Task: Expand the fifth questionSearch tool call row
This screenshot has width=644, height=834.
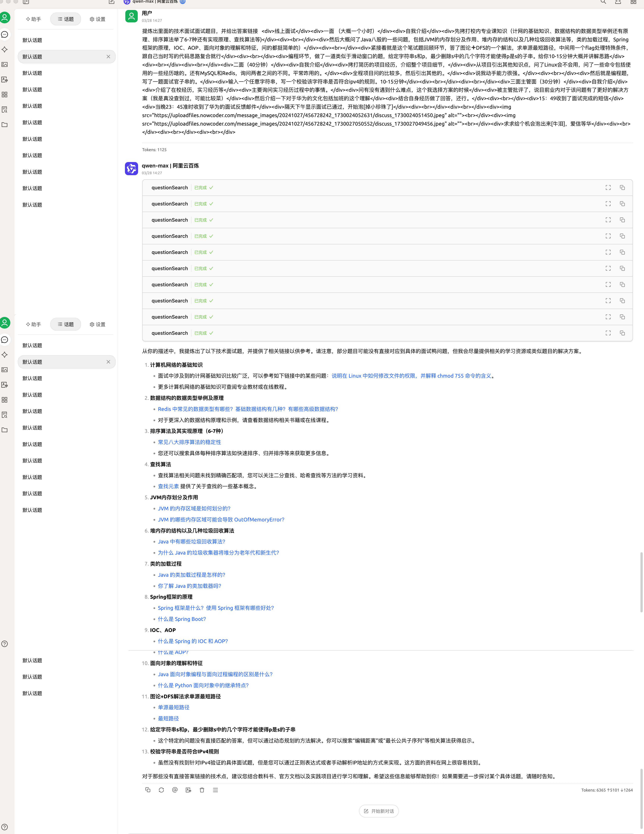Action: (170, 252)
